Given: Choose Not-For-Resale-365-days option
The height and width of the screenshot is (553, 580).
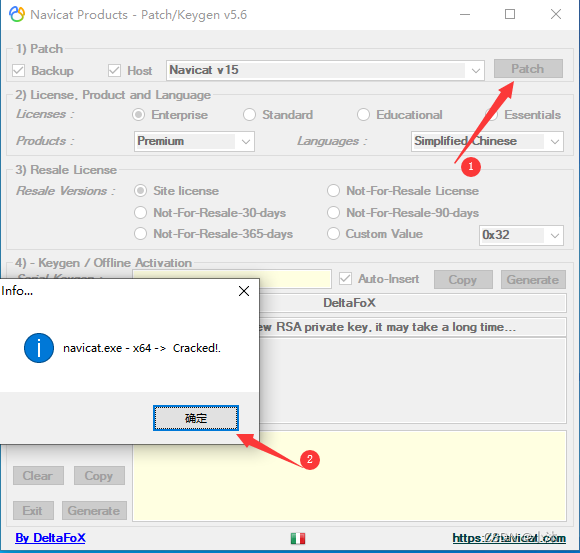Looking at the screenshot, I should tap(140, 234).
